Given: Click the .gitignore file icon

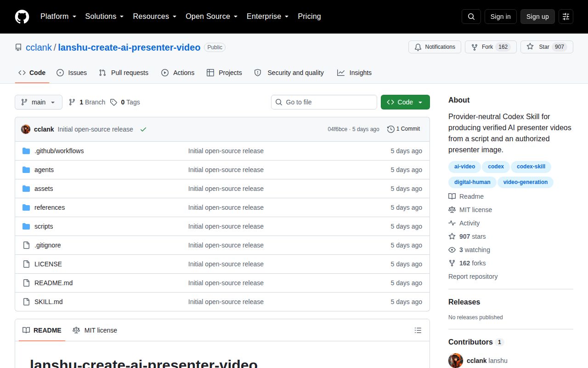Looking at the screenshot, I should click(x=26, y=245).
